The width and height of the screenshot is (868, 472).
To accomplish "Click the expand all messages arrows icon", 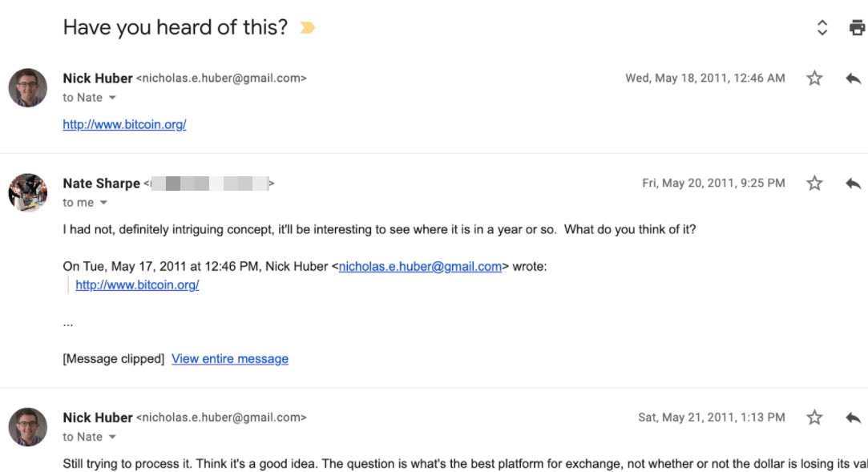I will coord(822,28).
